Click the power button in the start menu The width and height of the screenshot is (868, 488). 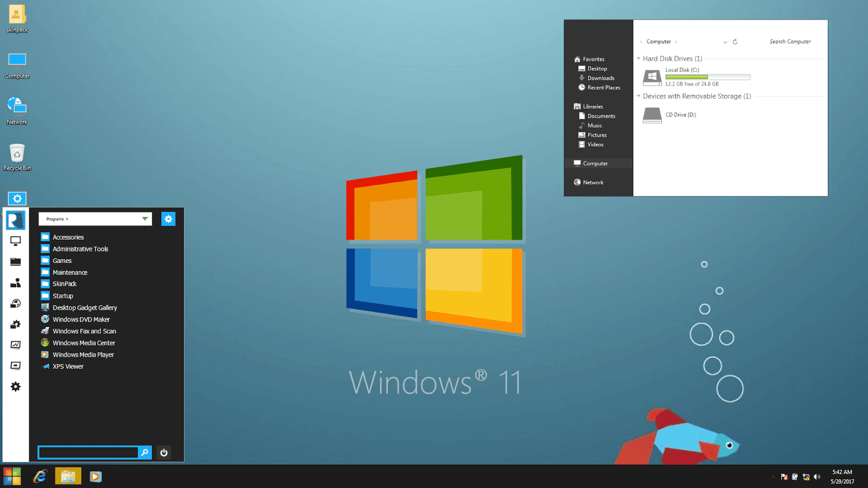[x=164, y=452]
